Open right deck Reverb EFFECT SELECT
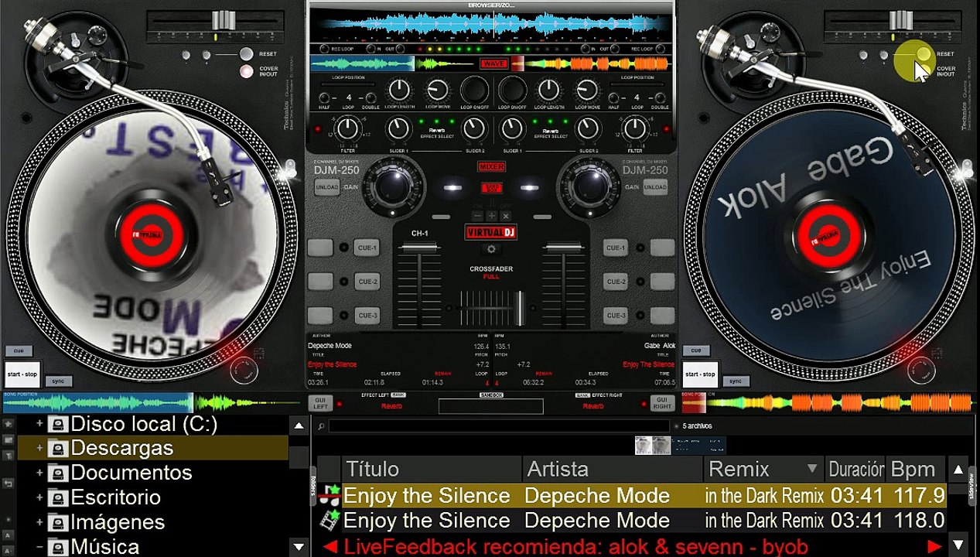980x557 pixels. coord(551,133)
